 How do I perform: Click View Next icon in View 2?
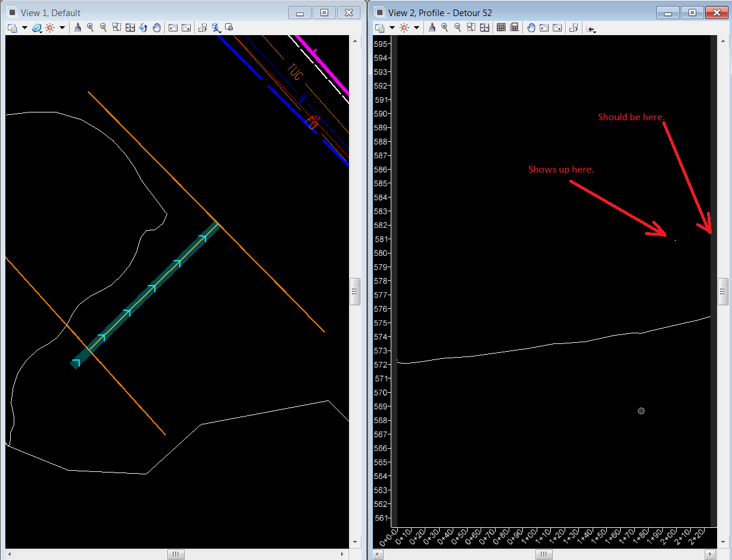[557, 27]
